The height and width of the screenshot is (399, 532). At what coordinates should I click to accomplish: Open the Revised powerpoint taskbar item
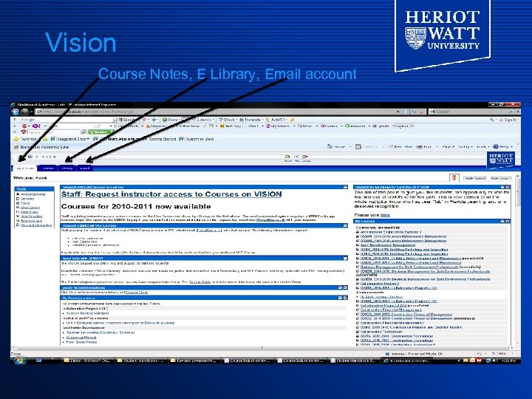coord(194,361)
